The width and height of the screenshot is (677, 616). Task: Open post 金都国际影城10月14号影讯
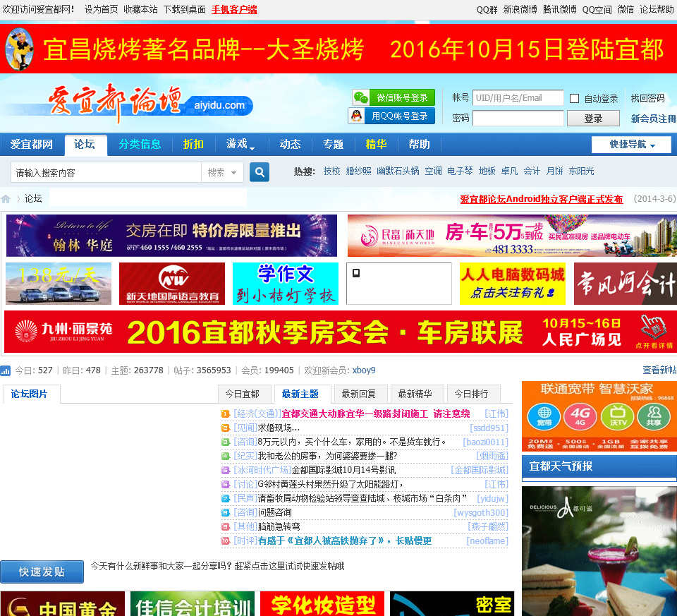tap(343, 470)
